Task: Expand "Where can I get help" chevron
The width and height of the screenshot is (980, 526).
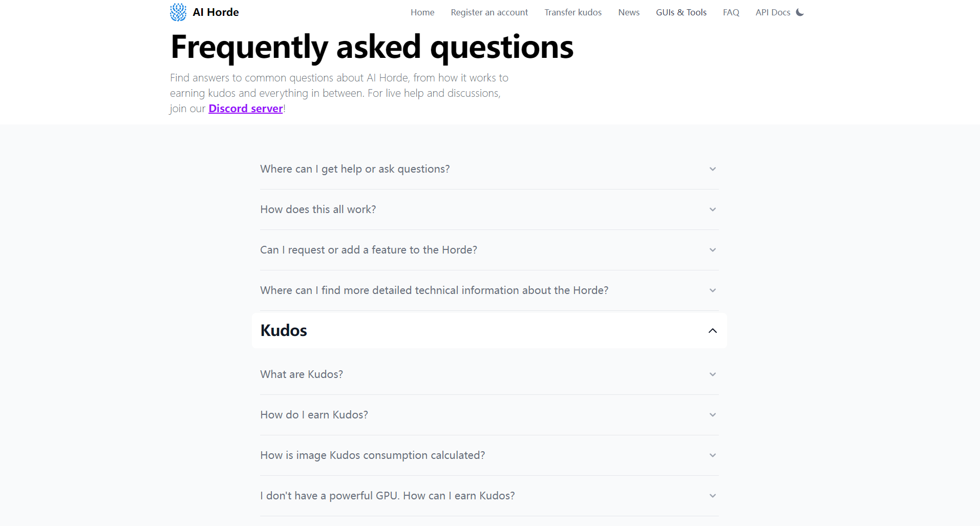Action: [x=713, y=169]
